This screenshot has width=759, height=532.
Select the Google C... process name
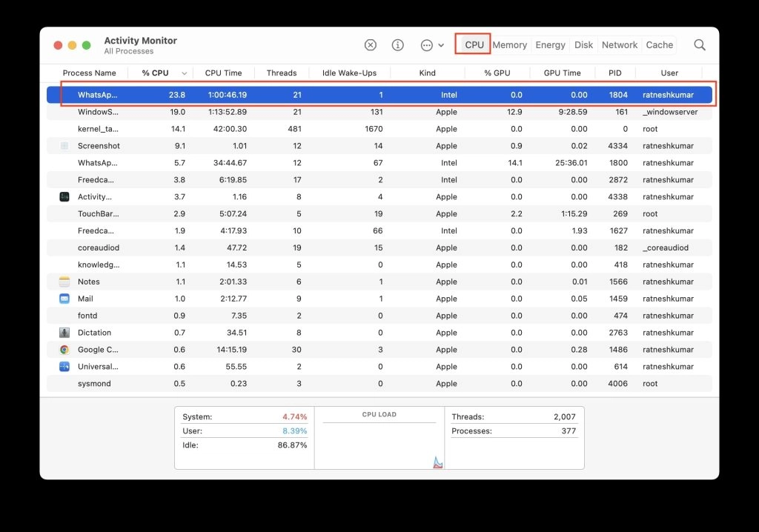(x=98, y=350)
